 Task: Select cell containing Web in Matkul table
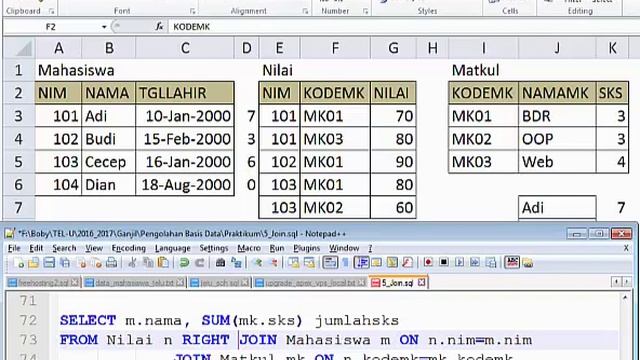tap(557, 162)
